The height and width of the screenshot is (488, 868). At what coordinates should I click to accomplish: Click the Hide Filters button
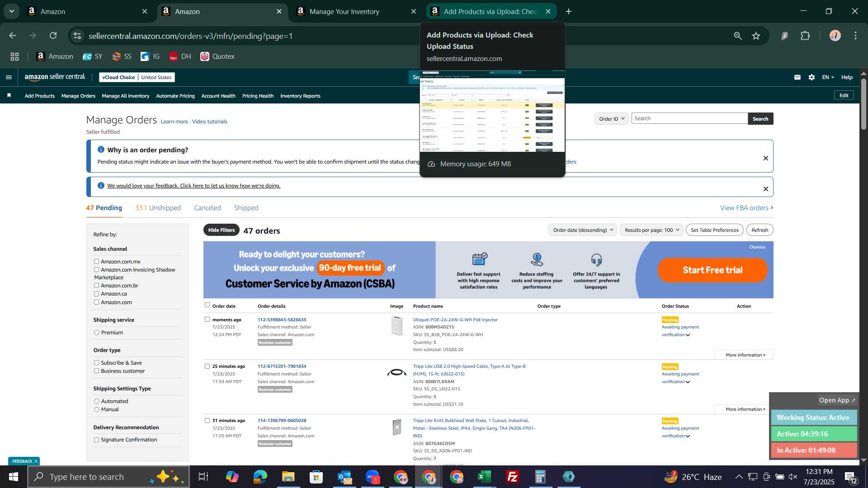click(222, 230)
